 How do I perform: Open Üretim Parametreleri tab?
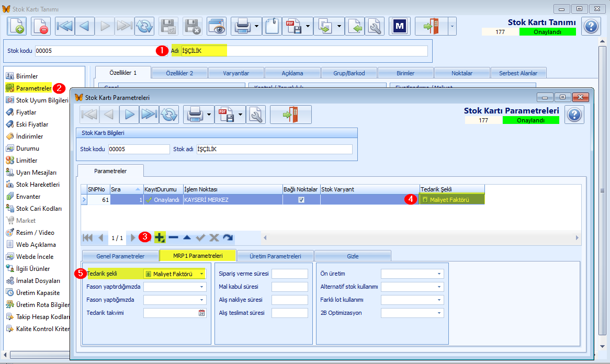point(275,256)
